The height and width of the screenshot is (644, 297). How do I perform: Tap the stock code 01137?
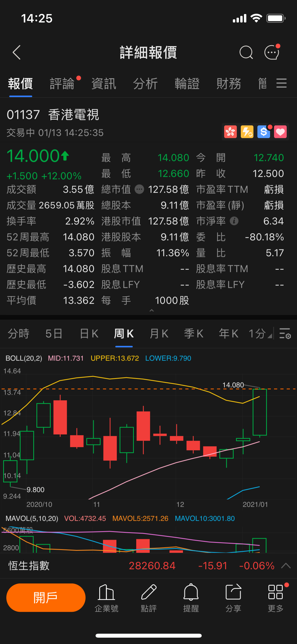click(x=23, y=115)
